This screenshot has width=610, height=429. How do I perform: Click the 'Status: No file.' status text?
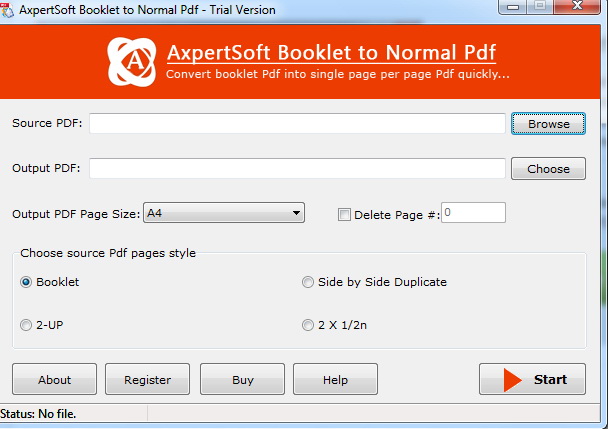(38, 414)
